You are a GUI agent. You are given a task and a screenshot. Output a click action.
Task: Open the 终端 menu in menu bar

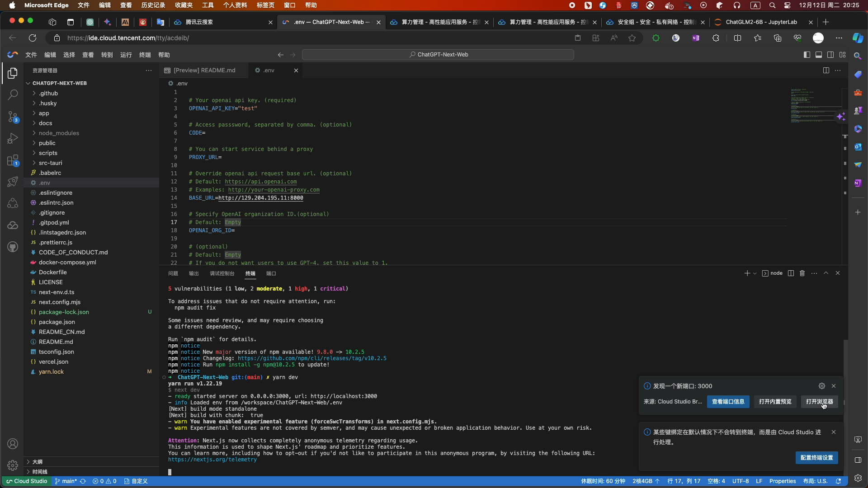tap(145, 55)
